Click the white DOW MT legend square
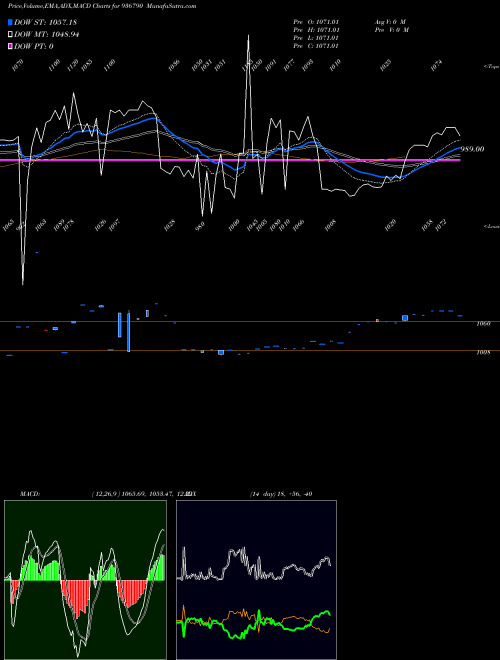 (x=11, y=34)
